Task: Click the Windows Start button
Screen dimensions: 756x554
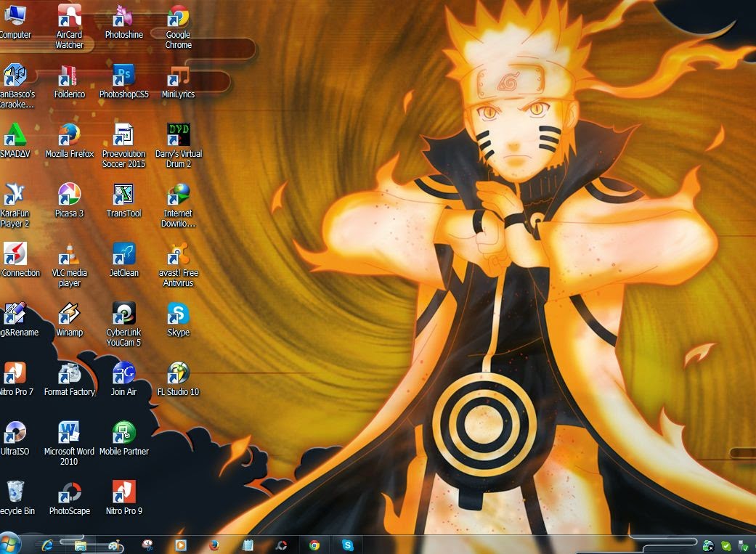Action: click(9, 544)
